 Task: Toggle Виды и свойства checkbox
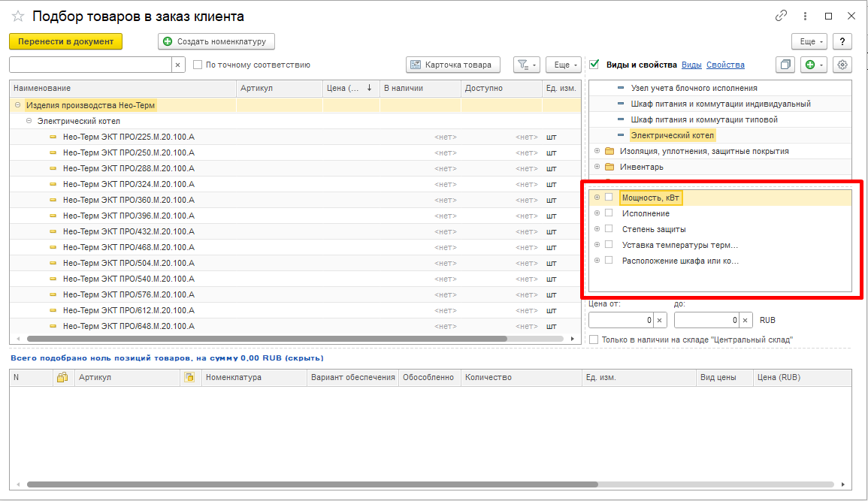594,64
